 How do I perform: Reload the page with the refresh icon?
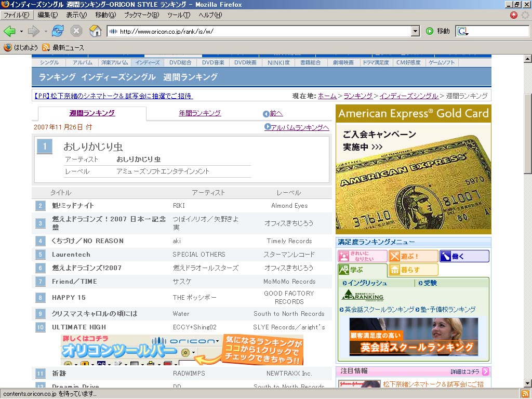[x=58, y=31]
